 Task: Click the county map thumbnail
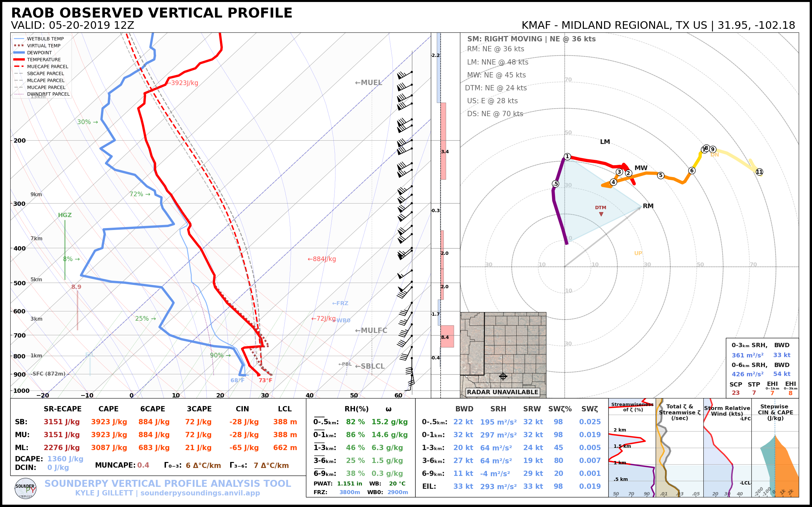(503, 349)
